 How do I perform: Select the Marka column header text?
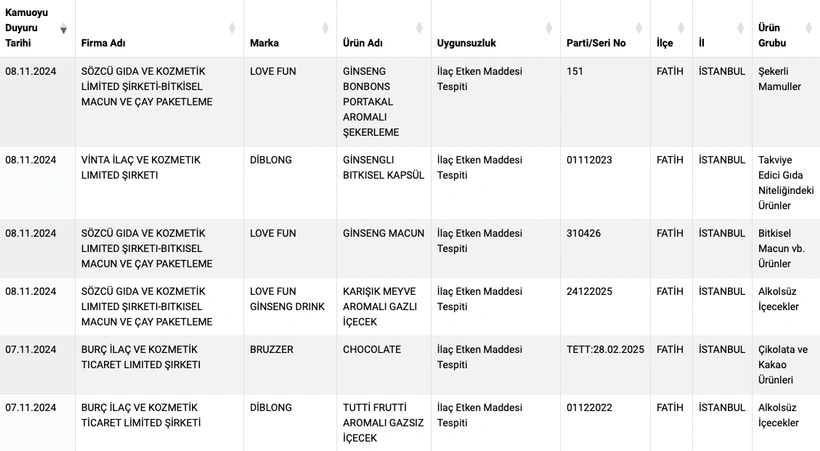pos(264,43)
